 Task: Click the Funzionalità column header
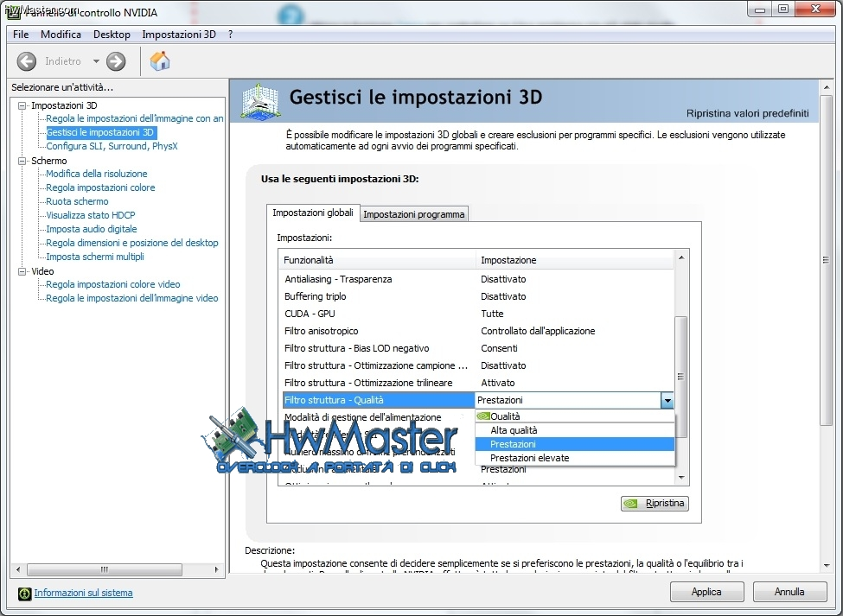pyautogui.click(x=378, y=260)
